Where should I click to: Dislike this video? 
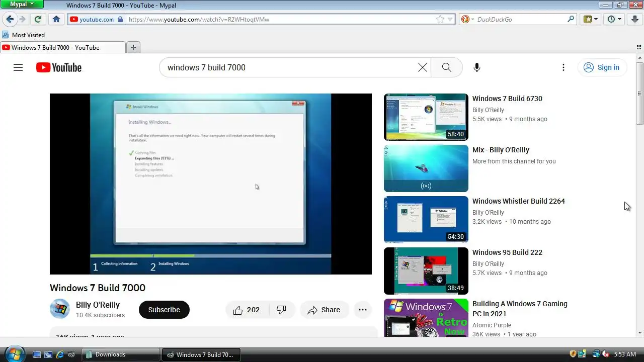tap(281, 310)
